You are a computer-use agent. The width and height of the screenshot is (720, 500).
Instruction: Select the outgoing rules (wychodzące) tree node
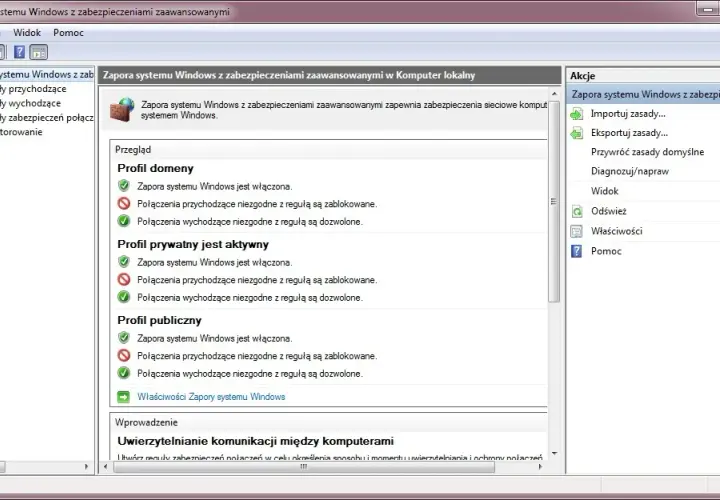[x=30, y=103]
